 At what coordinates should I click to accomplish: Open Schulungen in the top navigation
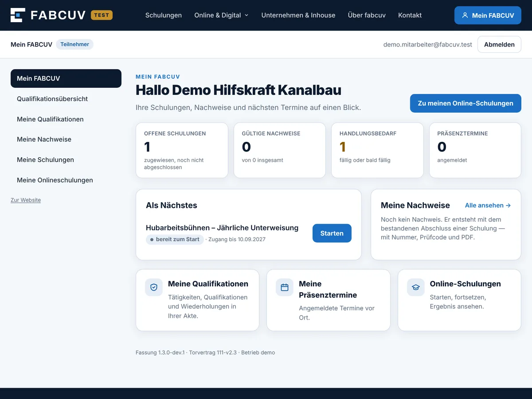coord(164,15)
